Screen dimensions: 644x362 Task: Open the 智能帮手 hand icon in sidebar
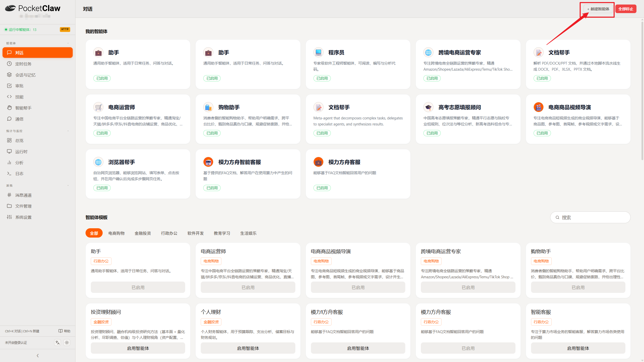point(9,108)
